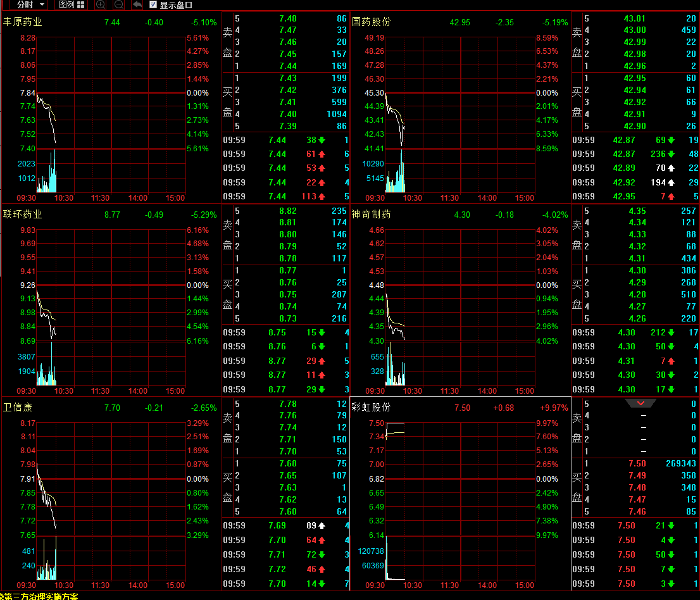Click 丰原药业 trade volume 113

[x=308, y=196]
